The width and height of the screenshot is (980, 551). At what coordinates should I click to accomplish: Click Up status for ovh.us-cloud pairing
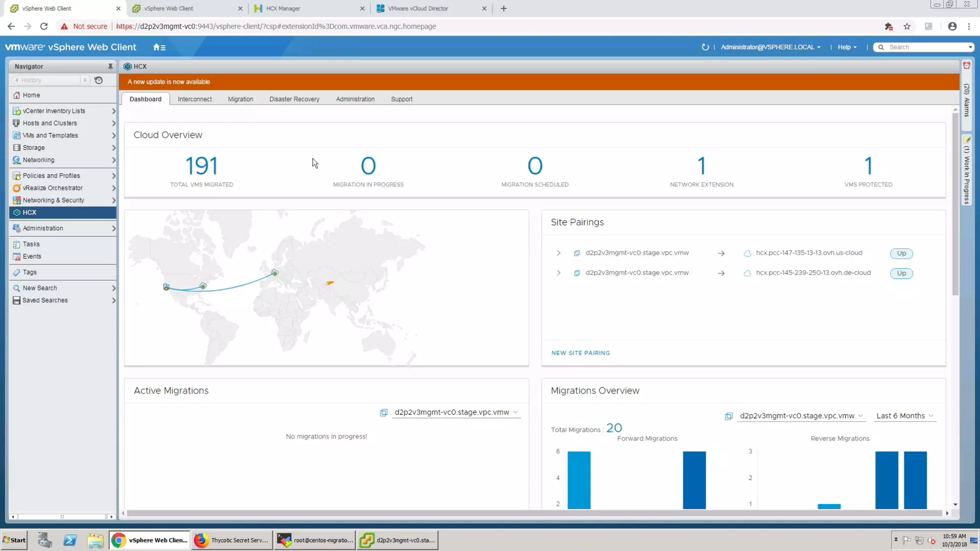click(902, 253)
